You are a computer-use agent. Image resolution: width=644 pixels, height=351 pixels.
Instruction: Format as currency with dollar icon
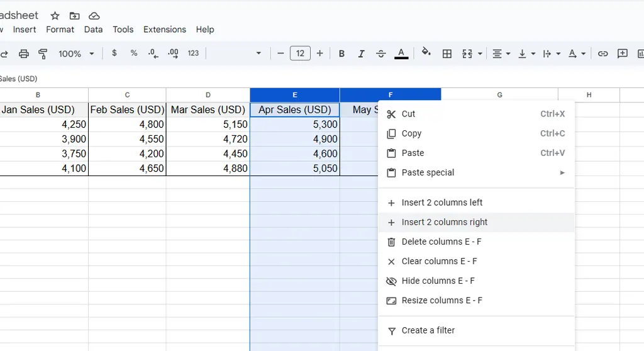pyautogui.click(x=114, y=53)
